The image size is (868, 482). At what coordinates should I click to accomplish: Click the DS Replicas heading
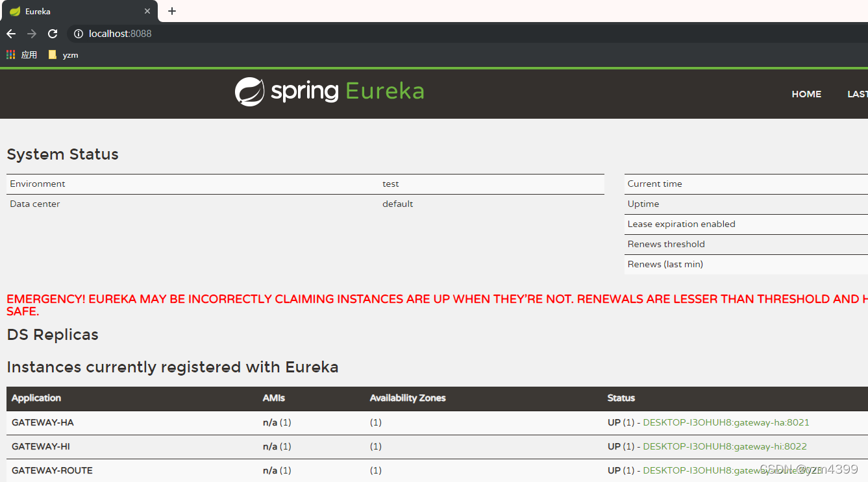53,335
